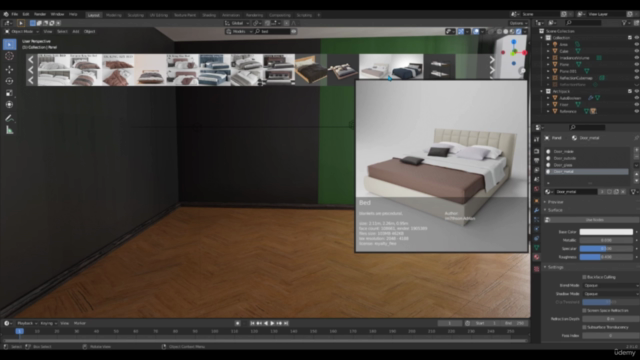This screenshot has height=360, width=640.
Task: Open the World properties tab icon
Action: point(536,189)
